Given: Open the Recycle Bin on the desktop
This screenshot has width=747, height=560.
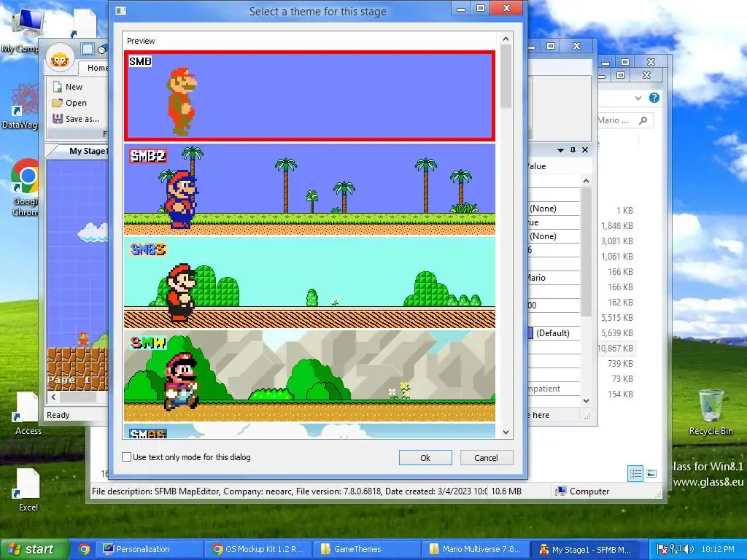Looking at the screenshot, I should 711,413.
